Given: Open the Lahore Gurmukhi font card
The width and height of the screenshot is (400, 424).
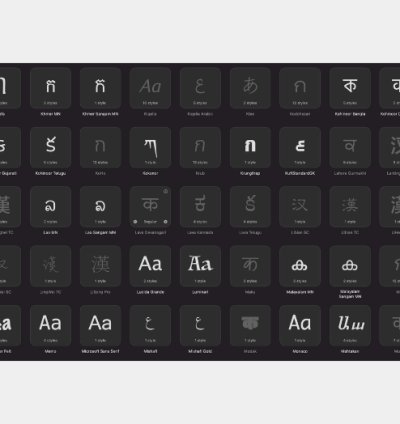Looking at the screenshot, I should [350, 148].
